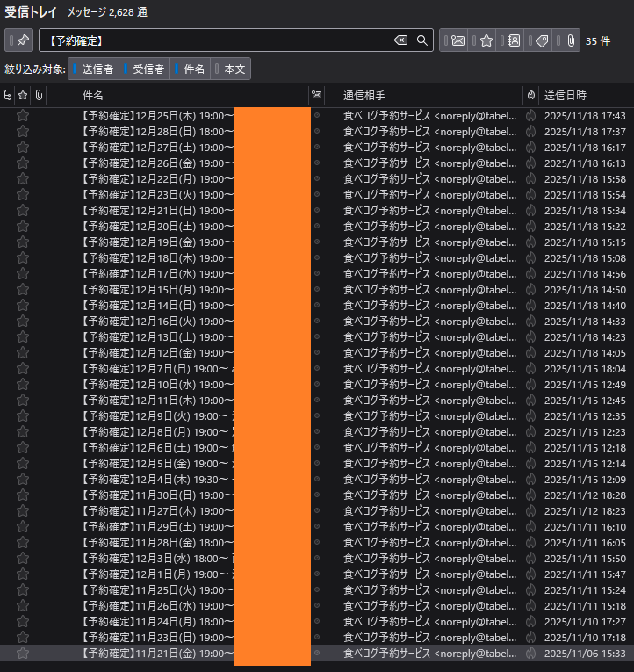
Task: Star the 12月28日(日) 18:00 message
Action: point(23,132)
